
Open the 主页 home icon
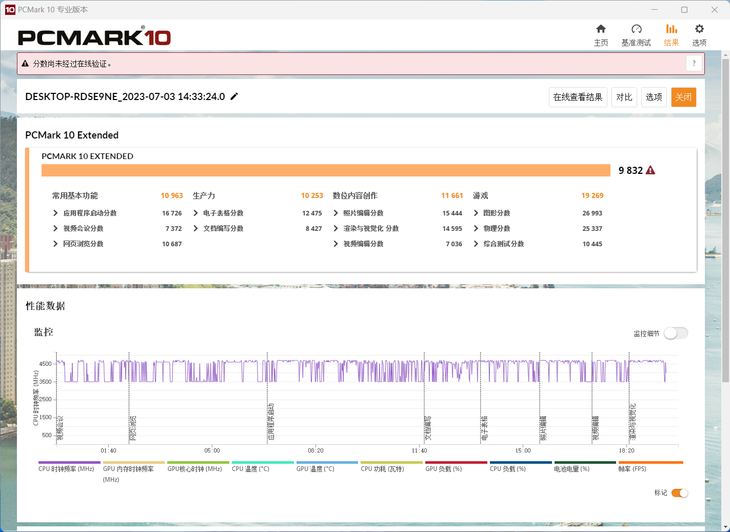click(601, 29)
